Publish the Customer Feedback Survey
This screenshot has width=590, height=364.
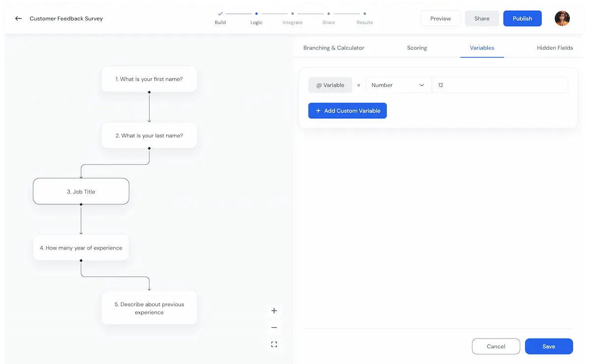(522, 18)
